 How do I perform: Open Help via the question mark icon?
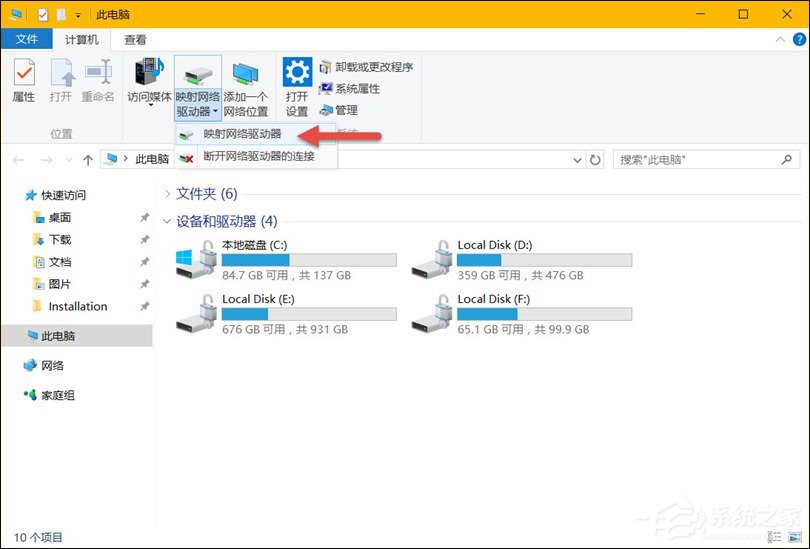799,39
